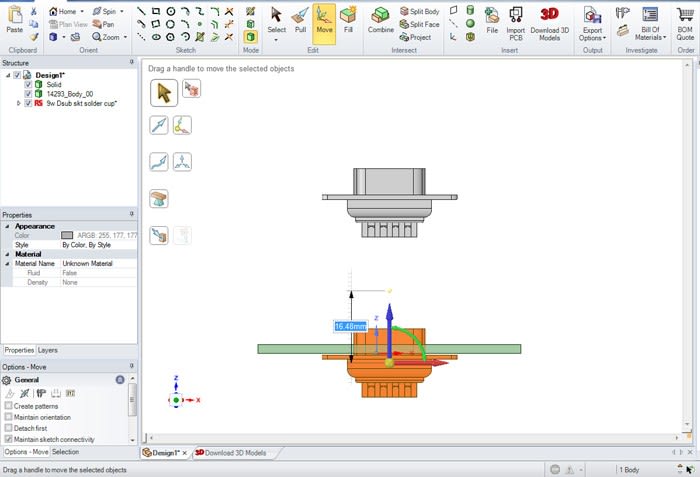Open Download 3D Models from the ribbon
Image resolution: width=700 pixels, height=477 pixels.
click(550, 23)
